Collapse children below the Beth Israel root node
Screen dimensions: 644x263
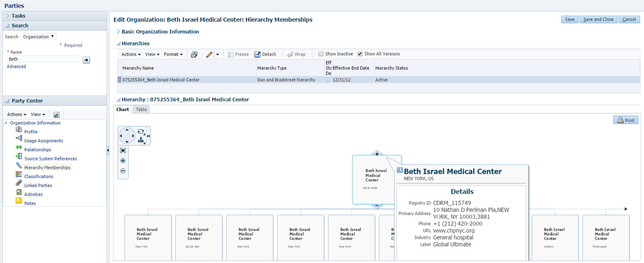tap(377, 206)
